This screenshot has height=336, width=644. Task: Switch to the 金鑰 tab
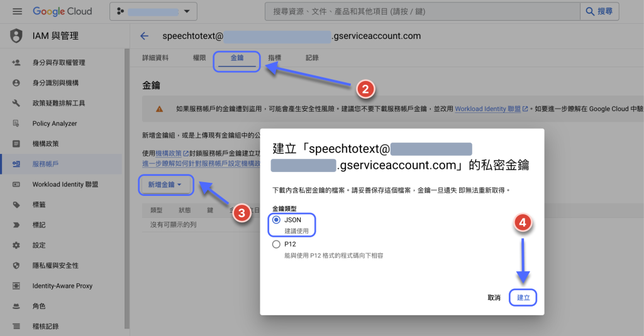(x=236, y=58)
